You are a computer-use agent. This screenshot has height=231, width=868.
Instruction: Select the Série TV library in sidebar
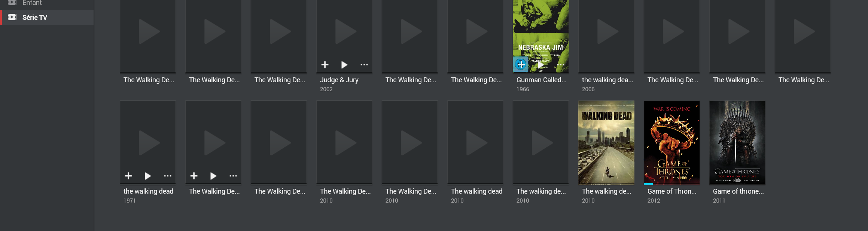pos(47,17)
